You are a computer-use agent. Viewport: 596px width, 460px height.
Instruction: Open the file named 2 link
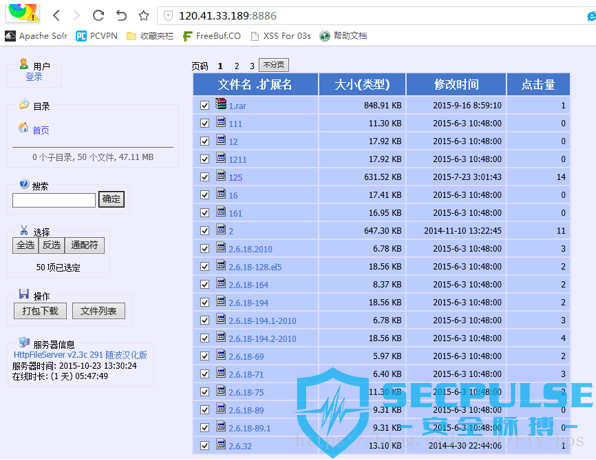(x=231, y=231)
